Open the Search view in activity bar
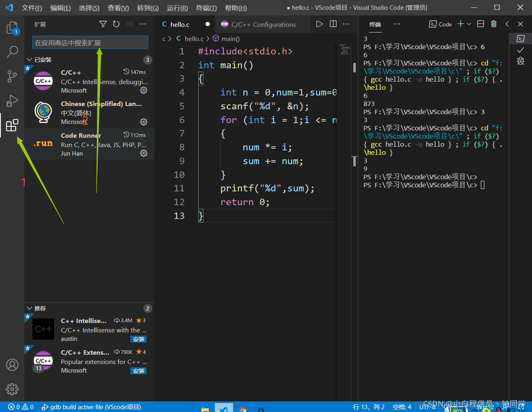Viewport: 532px width, 412px height. [12, 52]
